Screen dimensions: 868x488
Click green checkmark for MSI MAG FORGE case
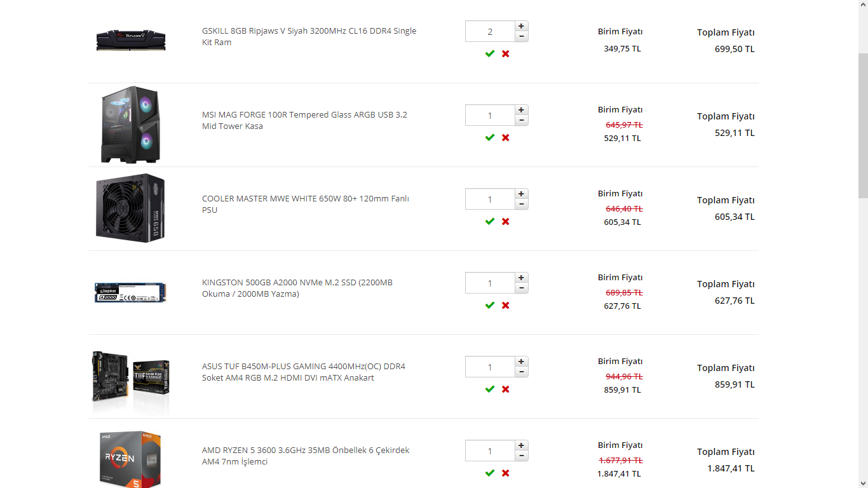tap(489, 138)
